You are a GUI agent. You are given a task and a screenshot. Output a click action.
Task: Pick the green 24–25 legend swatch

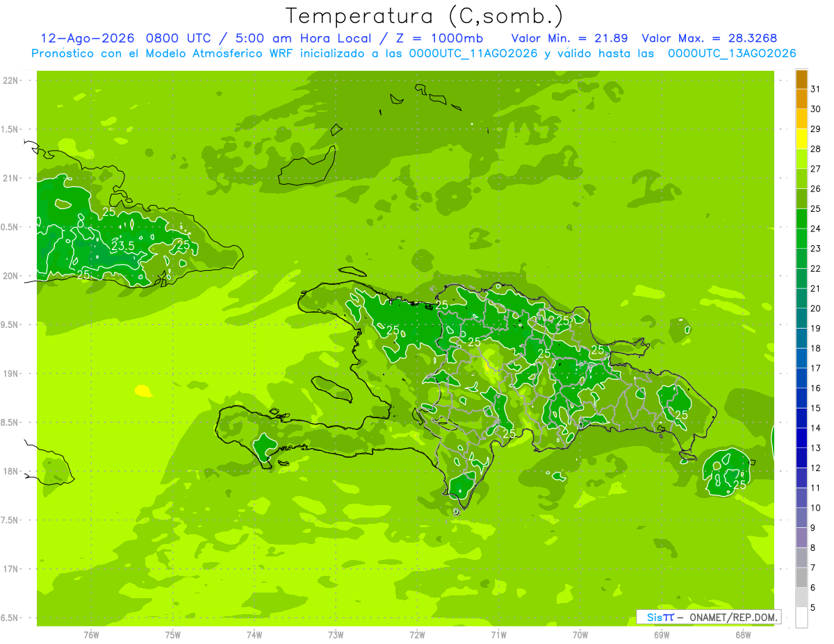coord(801,219)
